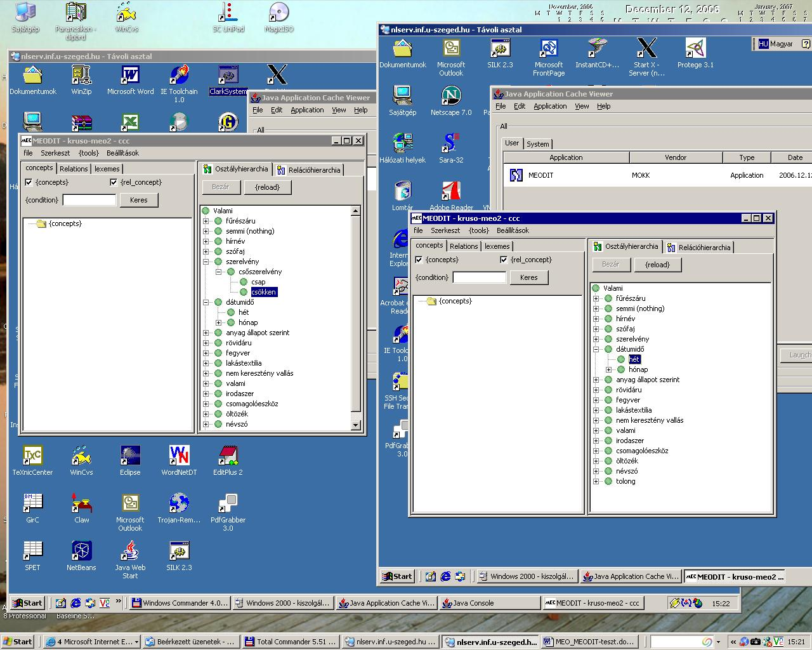
Task: Select the System tab in right Cache Viewer
Action: [537, 144]
